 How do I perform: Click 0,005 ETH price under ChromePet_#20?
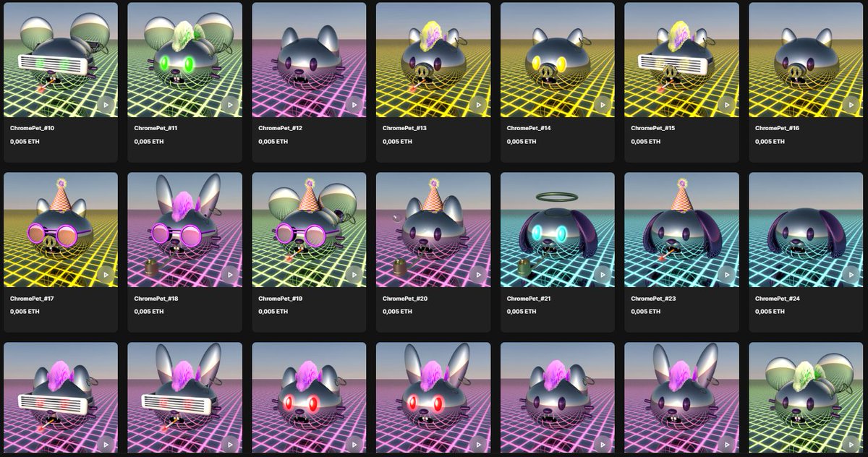[x=398, y=312]
